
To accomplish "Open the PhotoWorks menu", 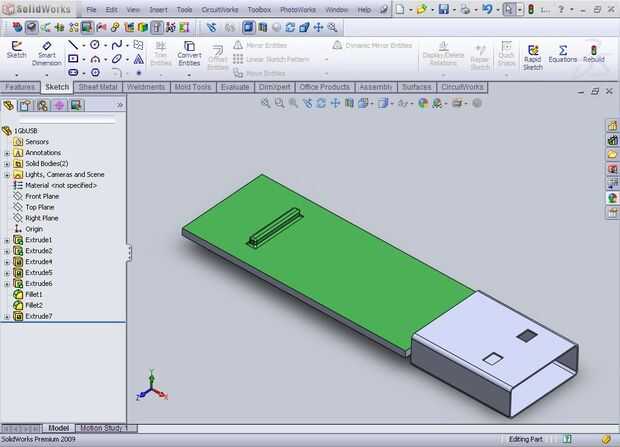I will 298,9.
